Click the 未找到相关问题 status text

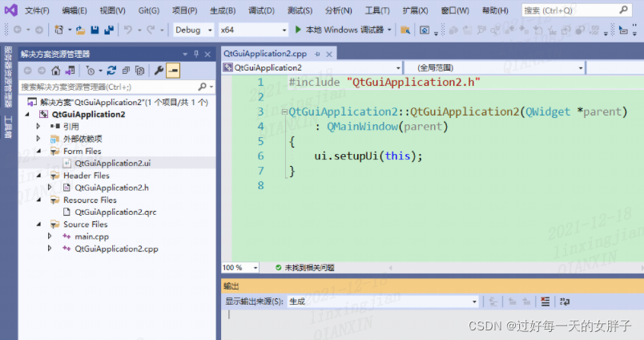click(309, 268)
